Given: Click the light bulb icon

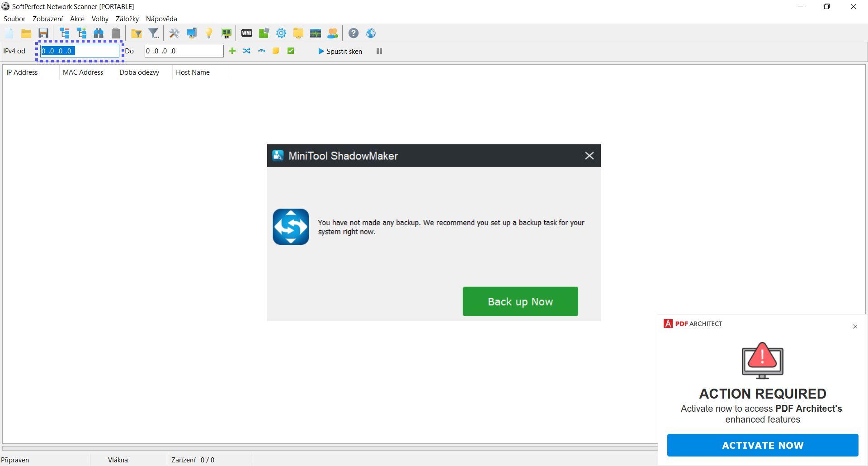Looking at the screenshot, I should point(209,33).
